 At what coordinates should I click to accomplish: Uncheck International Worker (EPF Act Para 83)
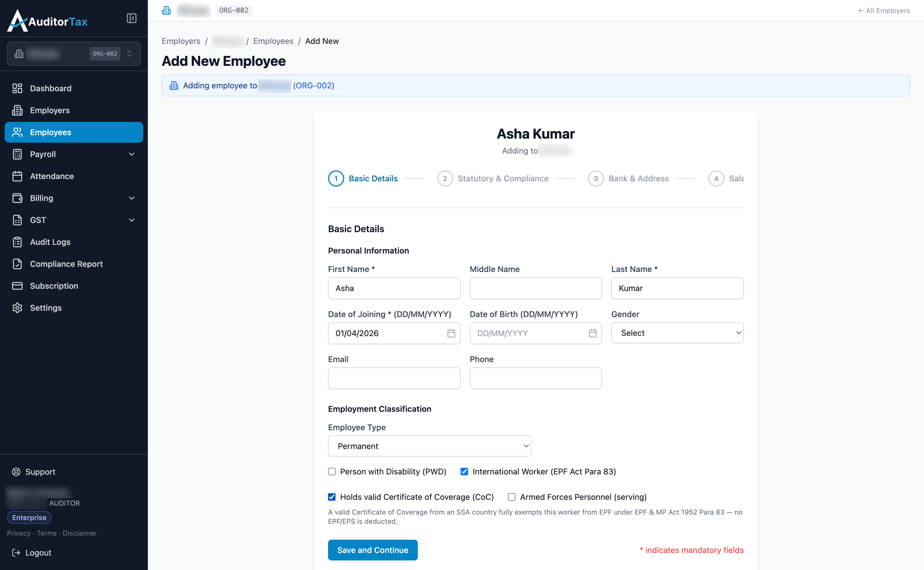[464, 472]
